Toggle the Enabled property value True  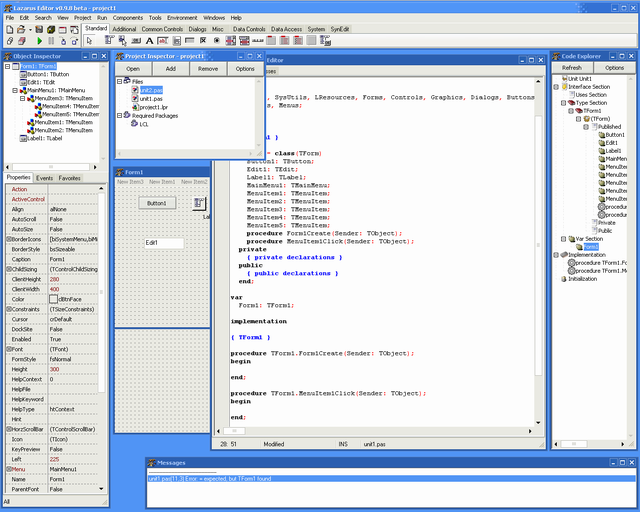[56, 339]
